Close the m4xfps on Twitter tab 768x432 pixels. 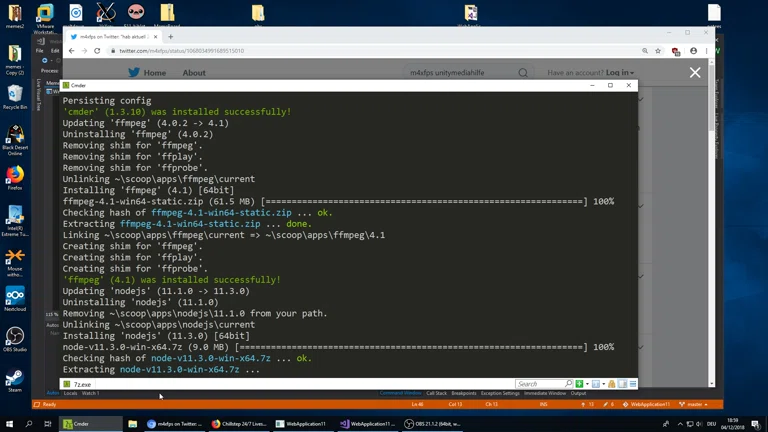click(156, 37)
